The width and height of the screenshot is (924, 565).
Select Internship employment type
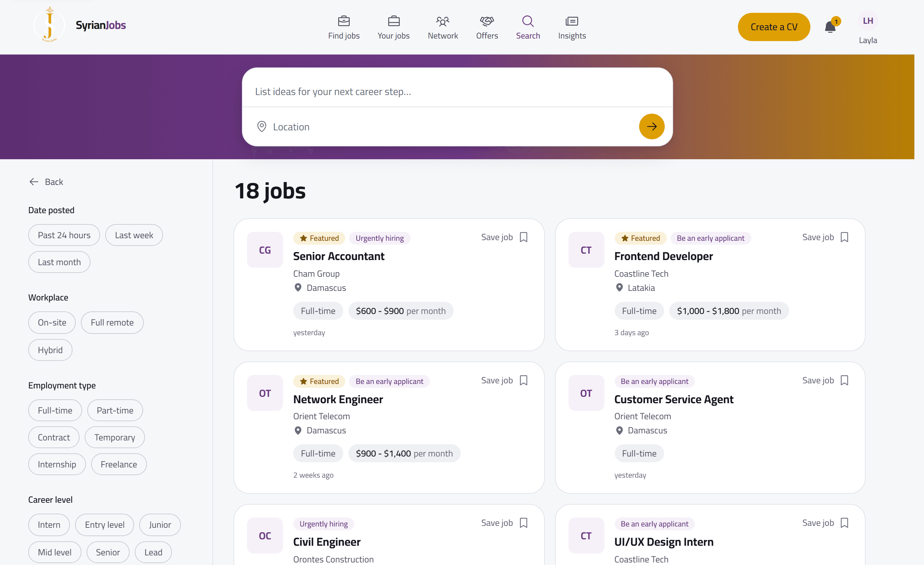(57, 464)
